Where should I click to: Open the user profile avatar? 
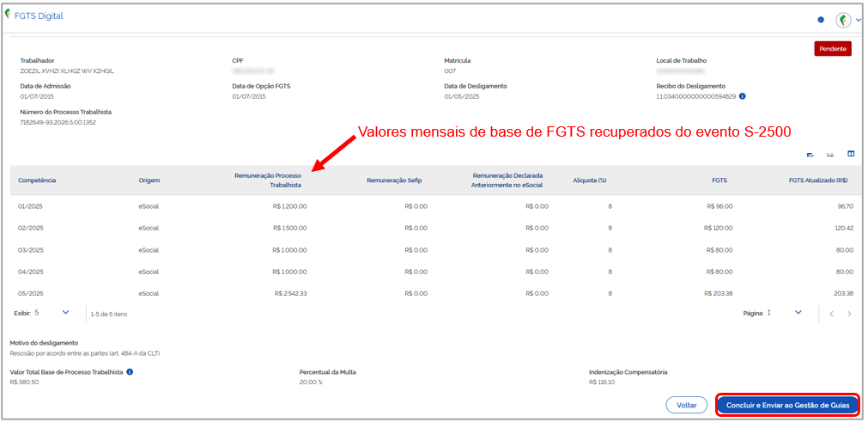843,20
